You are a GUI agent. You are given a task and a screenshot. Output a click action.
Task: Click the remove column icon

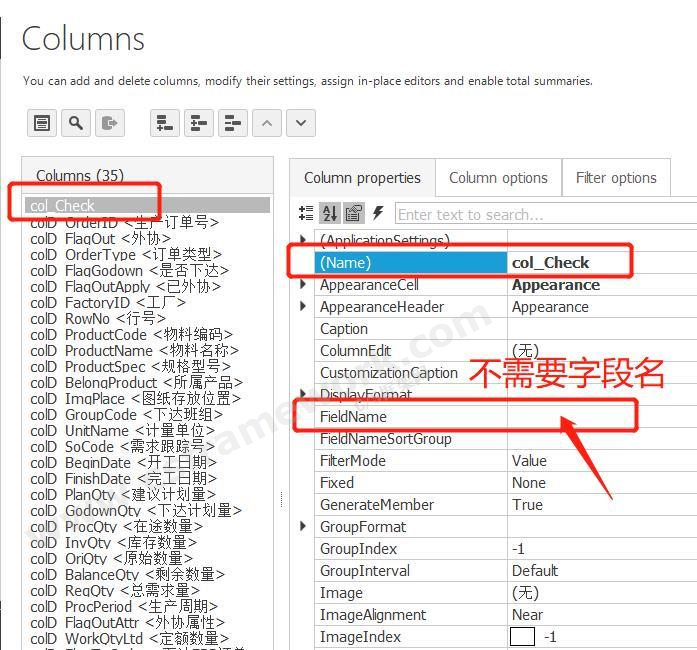232,123
